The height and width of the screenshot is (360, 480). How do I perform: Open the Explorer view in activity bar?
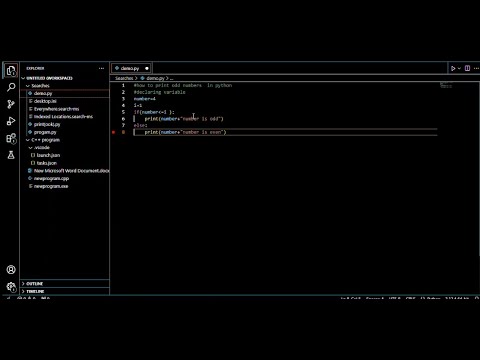click(11, 71)
